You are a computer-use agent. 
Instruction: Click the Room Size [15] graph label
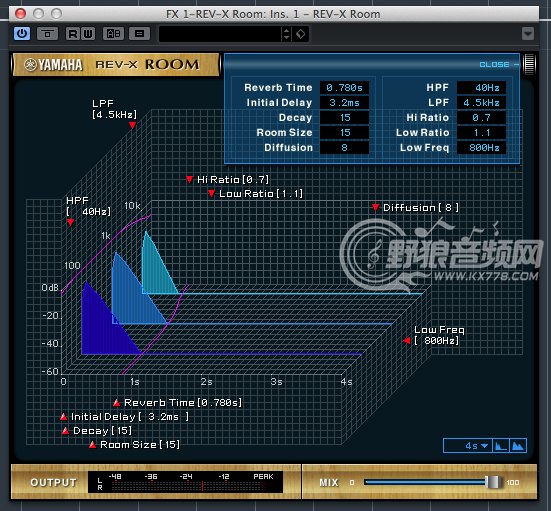(x=140, y=445)
